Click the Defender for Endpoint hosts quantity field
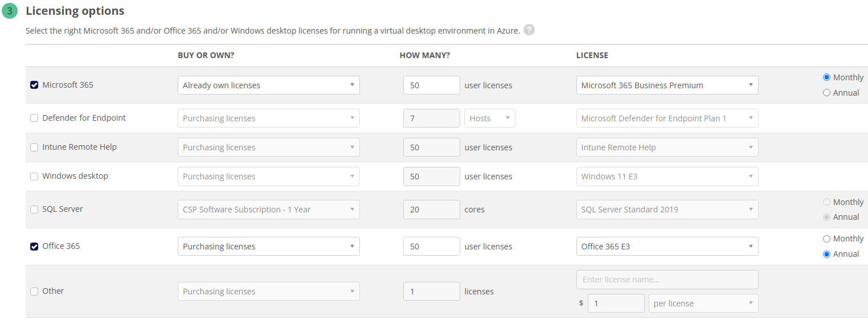This screenshot has width=868, height=324. point(432,118)
